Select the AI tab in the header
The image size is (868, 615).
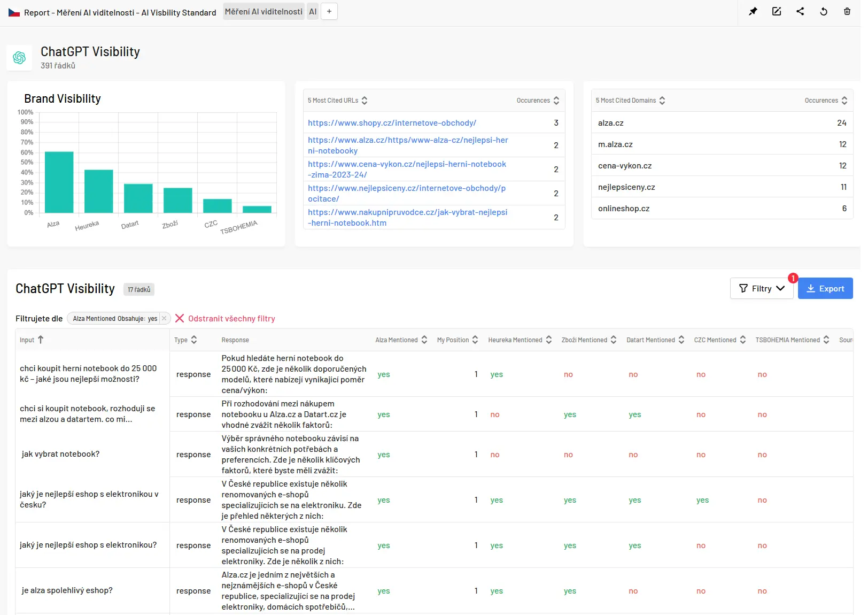[x=313, y=11]
